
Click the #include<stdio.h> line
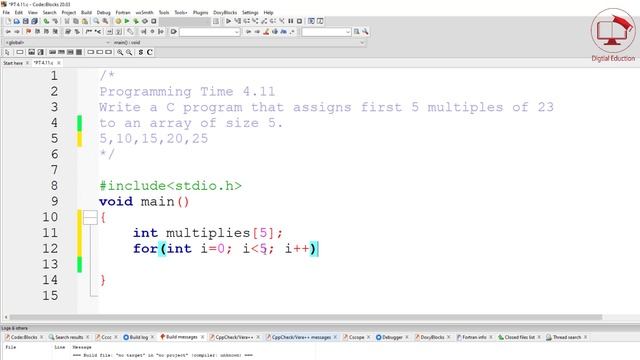[x=171, y=186]
